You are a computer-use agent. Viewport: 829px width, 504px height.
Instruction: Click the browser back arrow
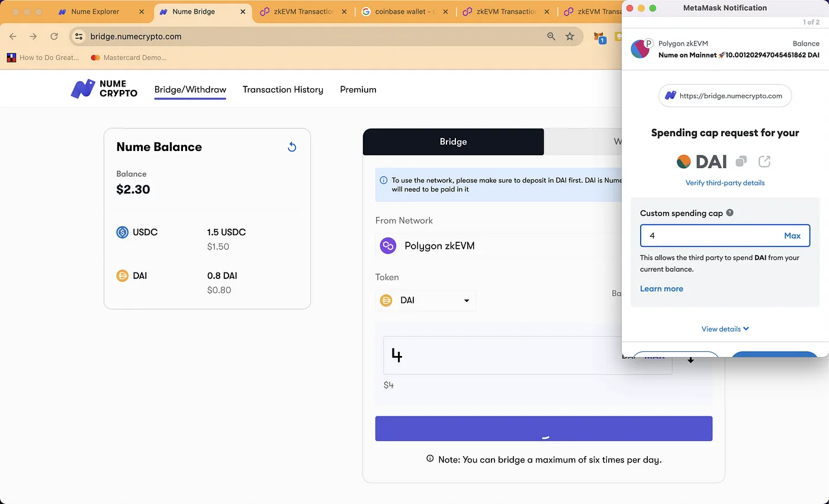tap(13, 36)
